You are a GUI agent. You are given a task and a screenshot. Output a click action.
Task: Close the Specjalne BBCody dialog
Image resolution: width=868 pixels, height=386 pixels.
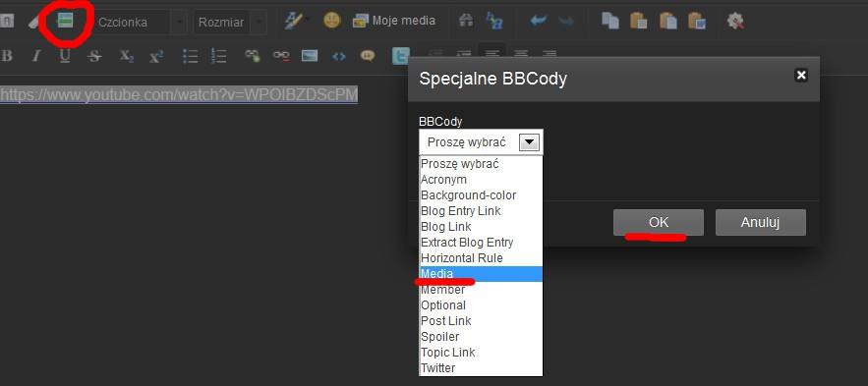pos(801,76)
